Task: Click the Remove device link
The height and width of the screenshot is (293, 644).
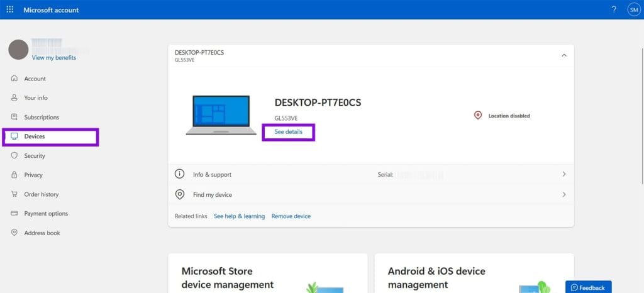Action: (x=291, y=216)
